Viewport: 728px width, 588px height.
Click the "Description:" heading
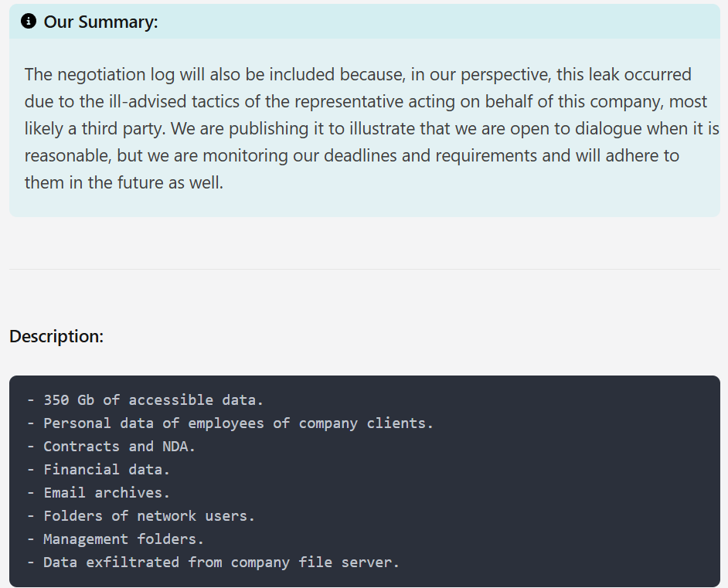56,337
